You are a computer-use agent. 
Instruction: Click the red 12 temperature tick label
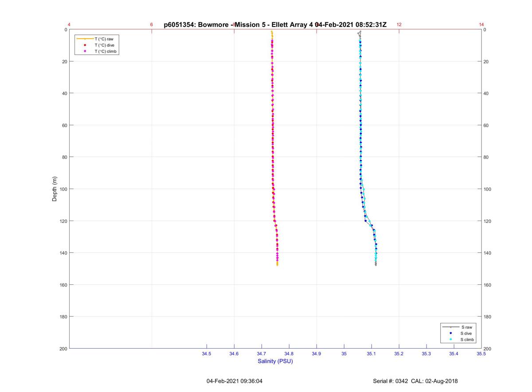coord(399,25)
